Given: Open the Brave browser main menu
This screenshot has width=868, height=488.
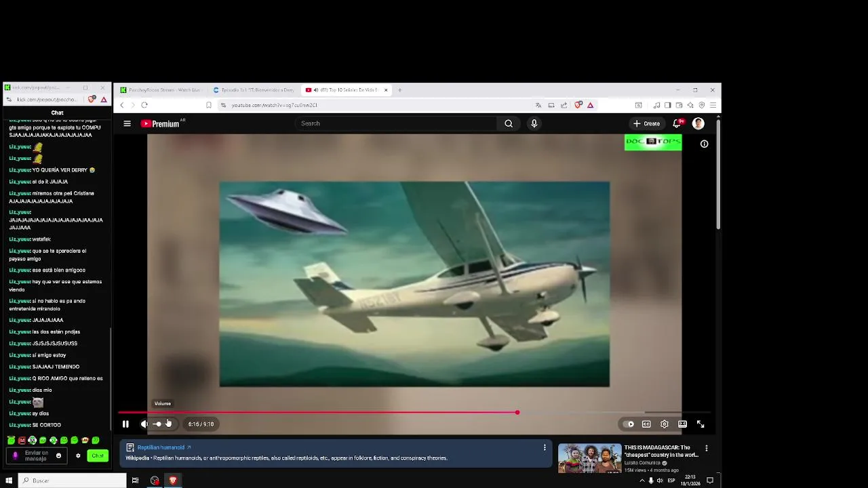Looking at the screenshot, I should coord(713,105).
